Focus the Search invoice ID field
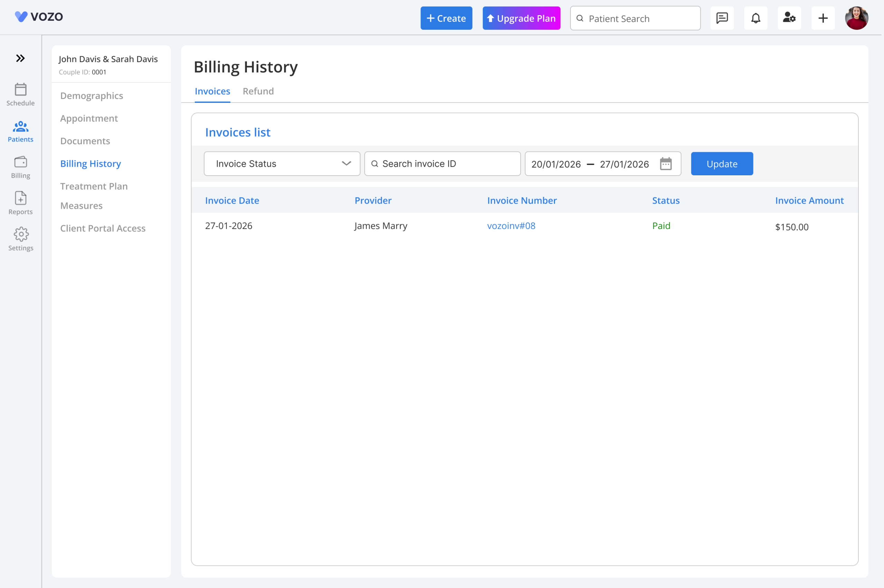This screenshot has height=588, width=884. click(442, 164)
